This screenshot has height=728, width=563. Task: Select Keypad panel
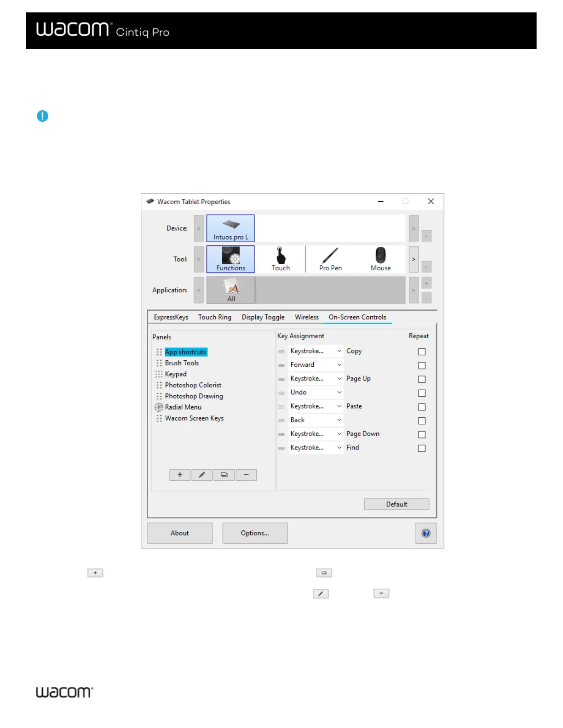tap(176, 374)
